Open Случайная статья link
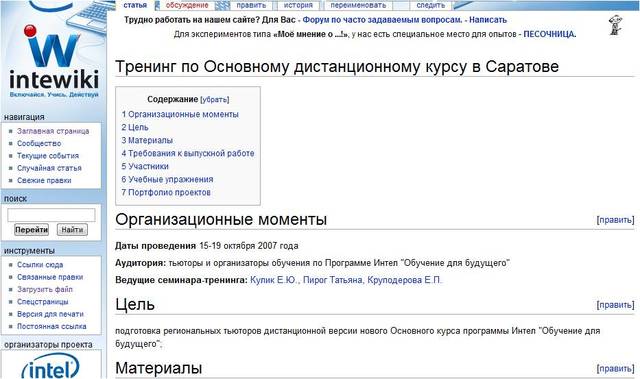Screen dimensions: 640x379 (x=49, y=168)
